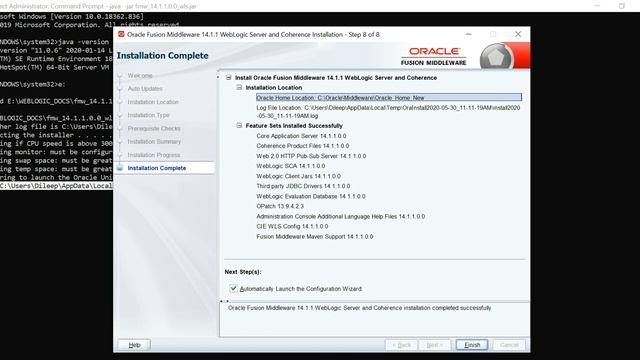This screenshot has width=640, height=360.
Task: Collapse the Installation Location tree node
Action: click(x=239, y=87)
